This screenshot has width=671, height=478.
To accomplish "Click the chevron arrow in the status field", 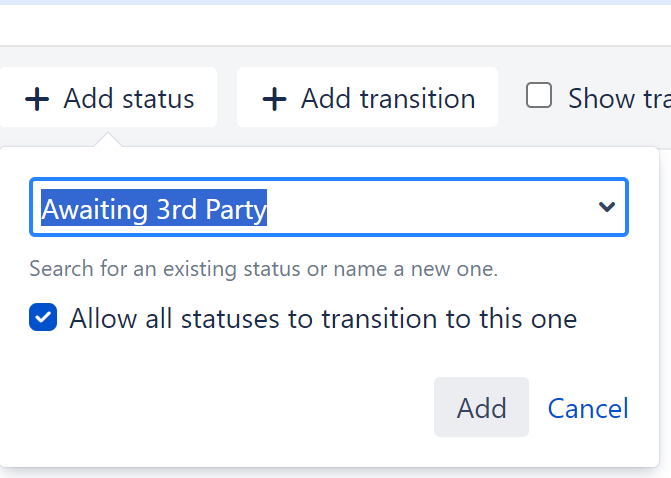I will tap(606, 208).
